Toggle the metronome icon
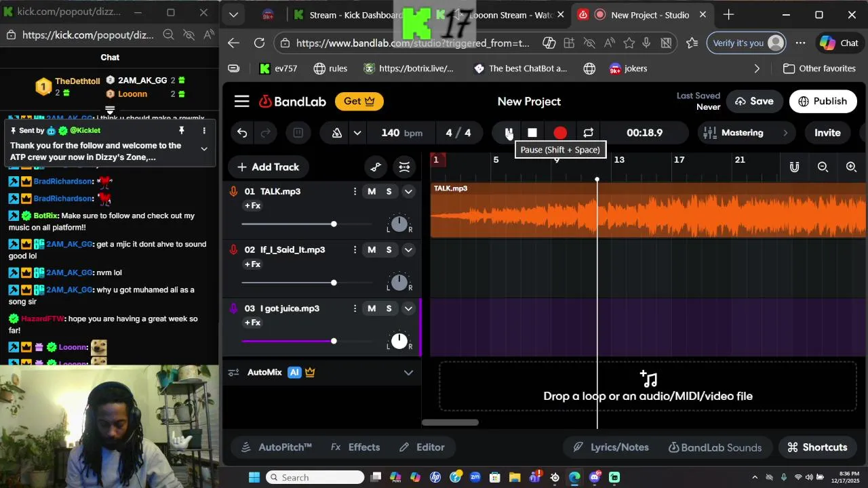This screenshot has width=868, height=488. pyautogui.click(x=337, y=133)
